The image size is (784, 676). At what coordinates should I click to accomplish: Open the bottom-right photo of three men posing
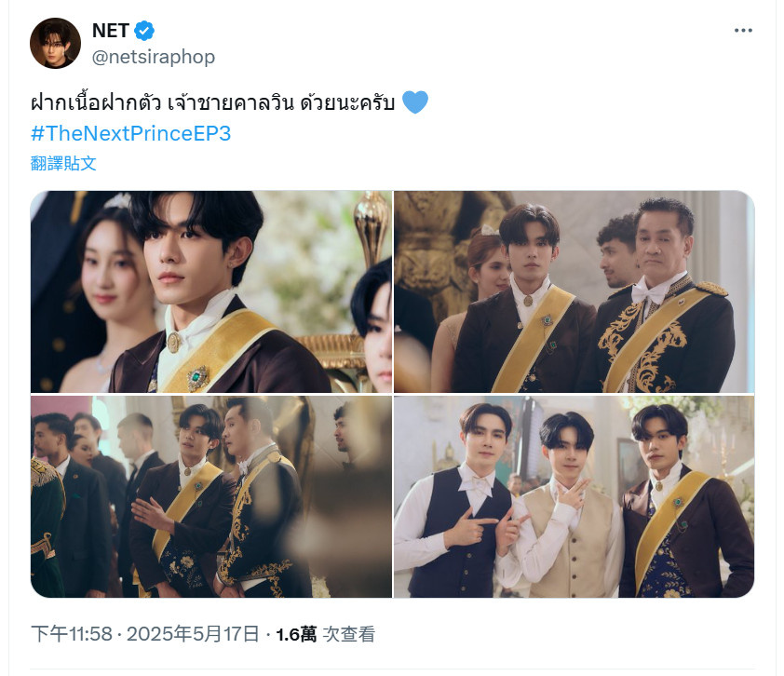pyautogui.click(x=574, y=496)
